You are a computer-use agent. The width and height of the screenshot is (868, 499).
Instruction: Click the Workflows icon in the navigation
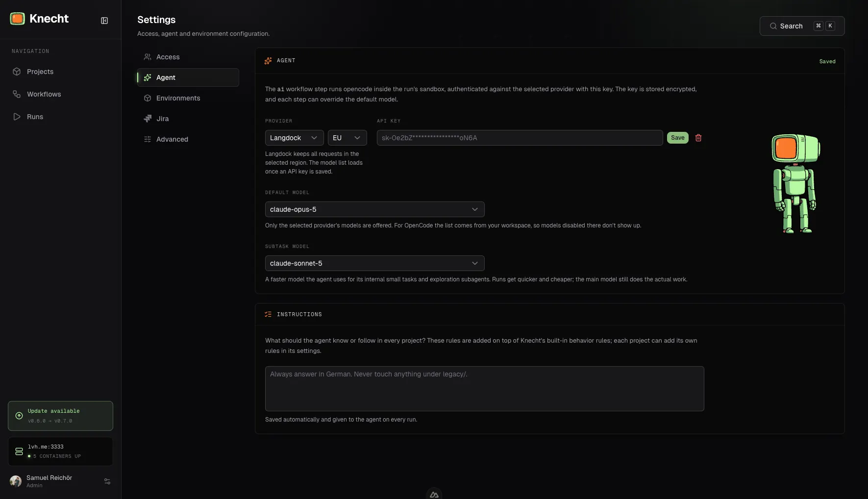[x=17, y=94]
